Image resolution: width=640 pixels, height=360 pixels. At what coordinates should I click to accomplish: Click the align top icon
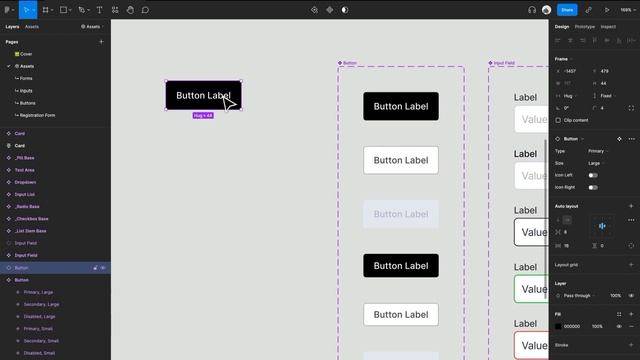[x=595, y=40]
